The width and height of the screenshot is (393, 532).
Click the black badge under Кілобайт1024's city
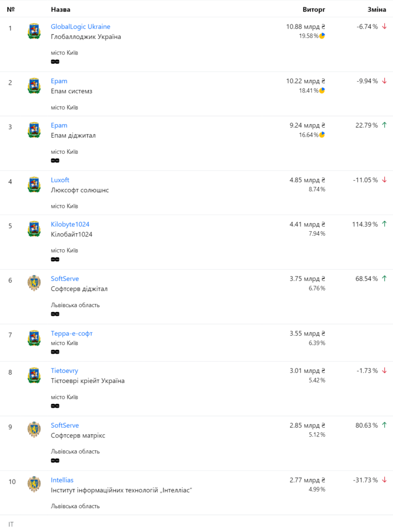[x=55, y=260]
